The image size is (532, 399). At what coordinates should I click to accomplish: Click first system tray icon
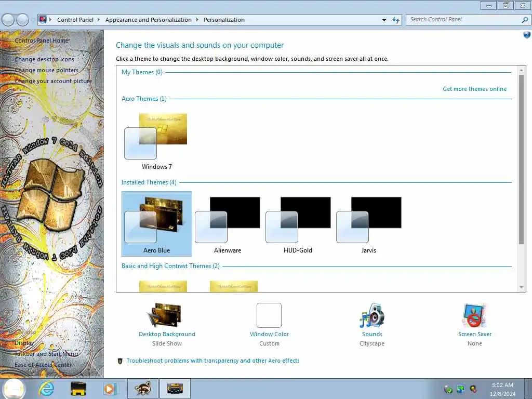pyautogui.click(x=448, y=390)
